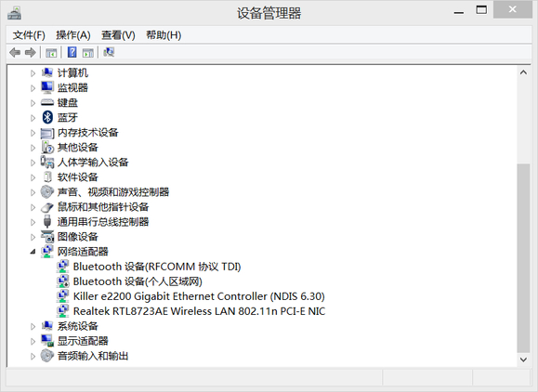Viewport: 538px width, 392px height.
Task: Click the scrollbar down arrow
Action: pos(523,359)
